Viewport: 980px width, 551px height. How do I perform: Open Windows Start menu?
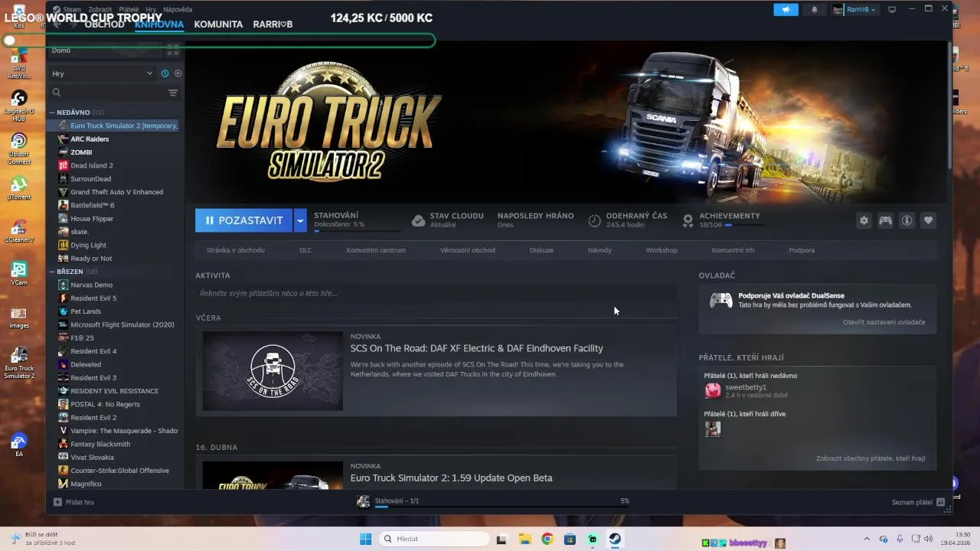[x=365, y=539]
